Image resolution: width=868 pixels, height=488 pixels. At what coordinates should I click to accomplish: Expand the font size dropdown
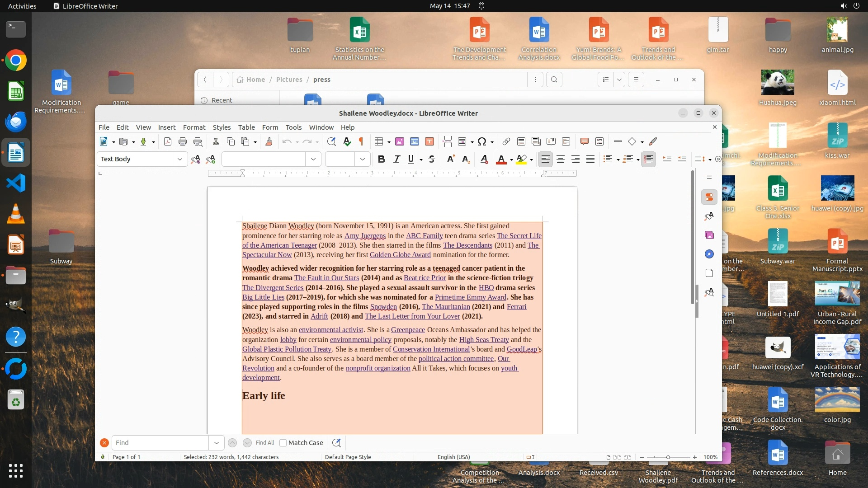[x=363, y=159]
